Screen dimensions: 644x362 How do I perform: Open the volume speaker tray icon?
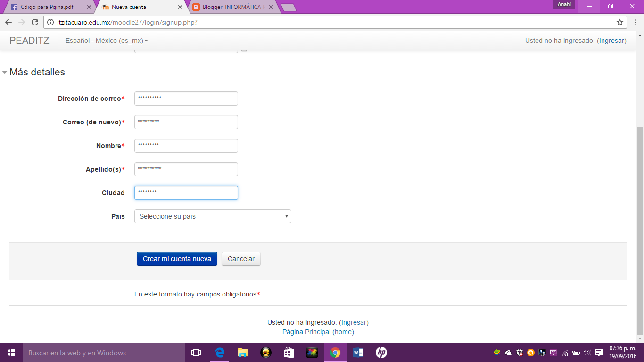pyautogui.click(x=587, y=353)
